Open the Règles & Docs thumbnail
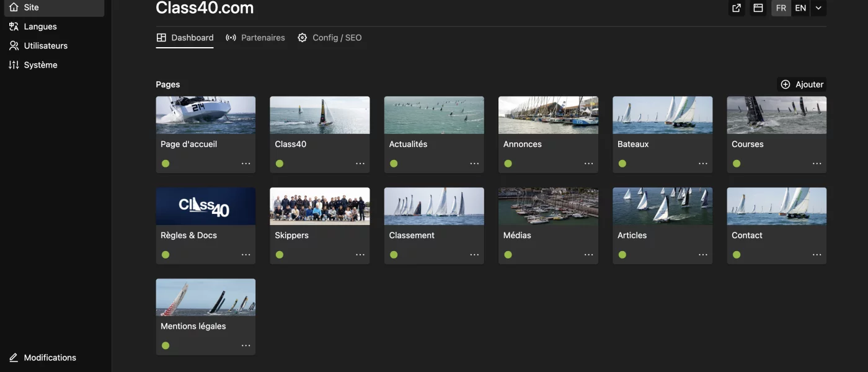The height and width of the screenshot is (372, 868). [x=206, y=206]
